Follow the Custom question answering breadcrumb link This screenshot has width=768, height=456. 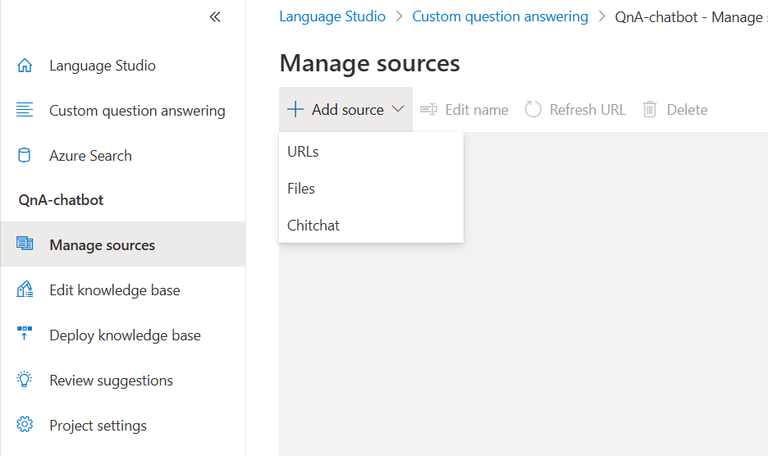pyautogui.click(x=500, y=17)
